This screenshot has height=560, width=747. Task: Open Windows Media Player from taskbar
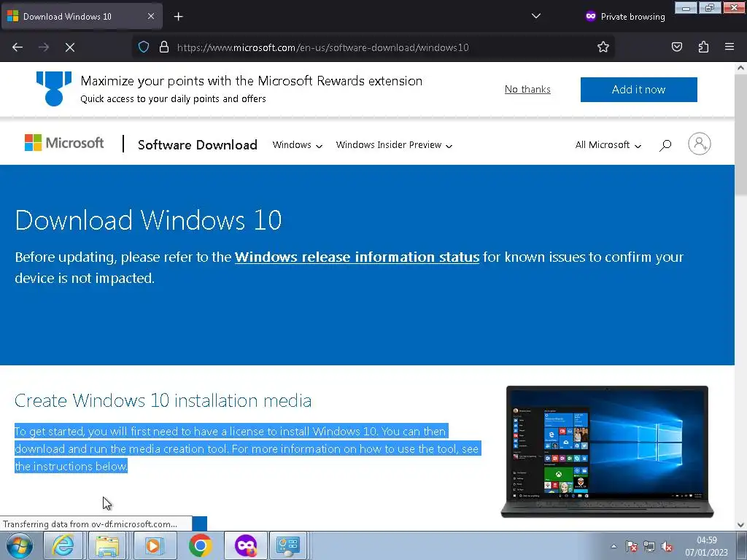(x=153, y=545)
